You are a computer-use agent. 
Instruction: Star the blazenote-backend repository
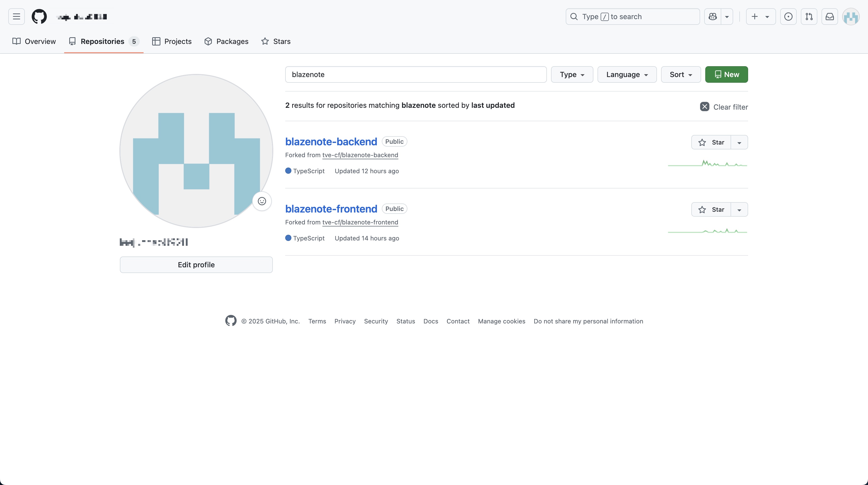pyautogui.click(x=711, y=142)
